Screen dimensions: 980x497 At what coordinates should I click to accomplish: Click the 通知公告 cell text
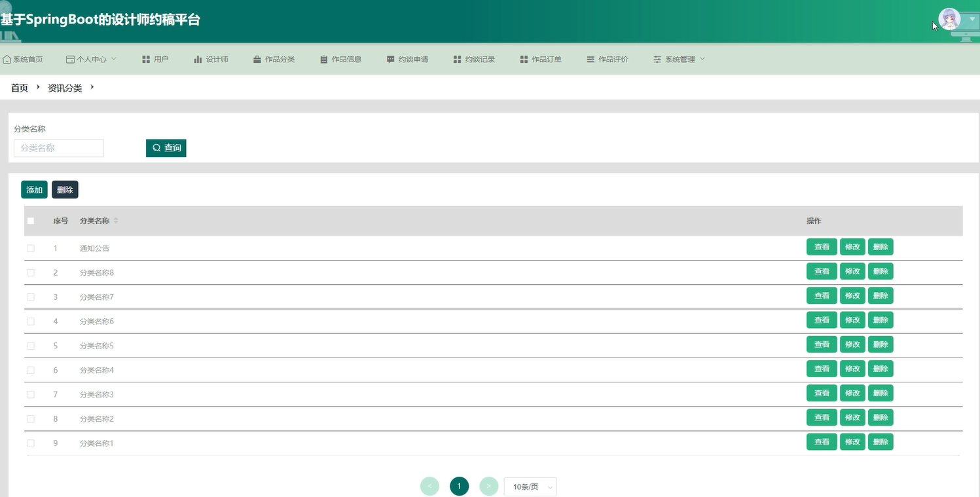click(x=95, y=248)
